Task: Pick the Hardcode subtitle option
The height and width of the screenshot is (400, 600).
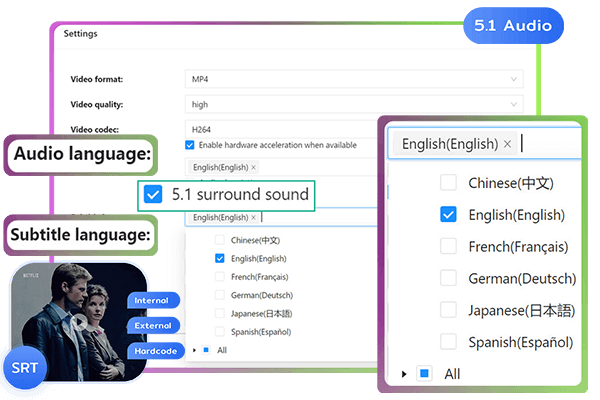Action: (x=153, y=349)
